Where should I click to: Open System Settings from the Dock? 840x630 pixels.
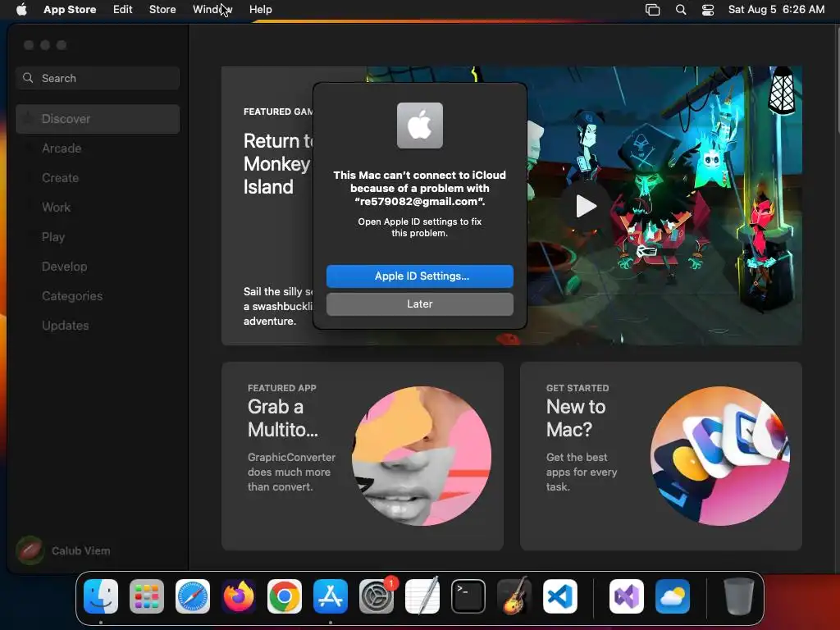click(376, 596)
